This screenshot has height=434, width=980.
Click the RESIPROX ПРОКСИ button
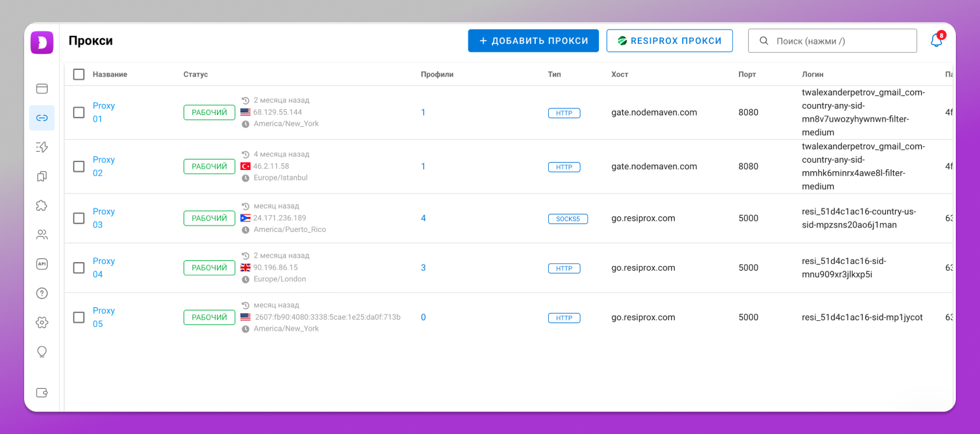[x=670, y=41]
